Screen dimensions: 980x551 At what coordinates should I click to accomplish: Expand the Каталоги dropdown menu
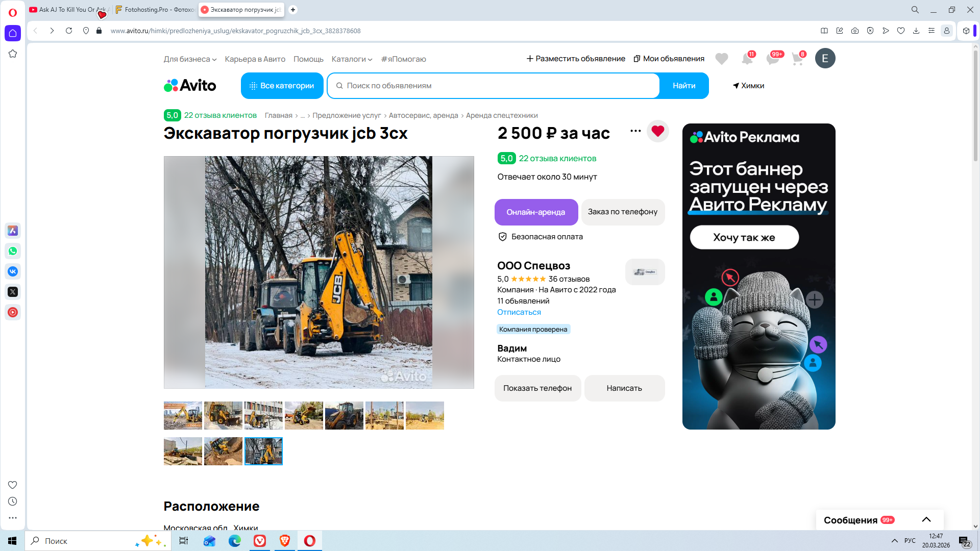pyautogui.click(x=352, y=59)
